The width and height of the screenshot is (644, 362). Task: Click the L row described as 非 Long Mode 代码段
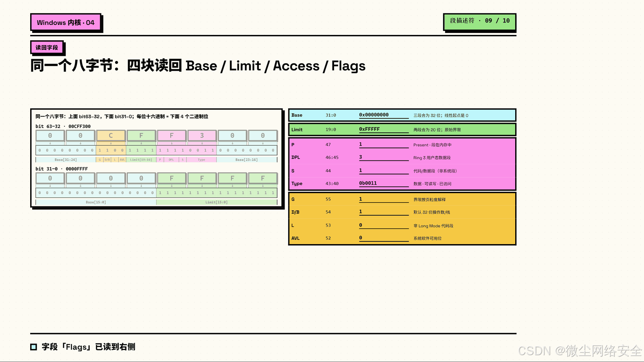tap(402, 225)
